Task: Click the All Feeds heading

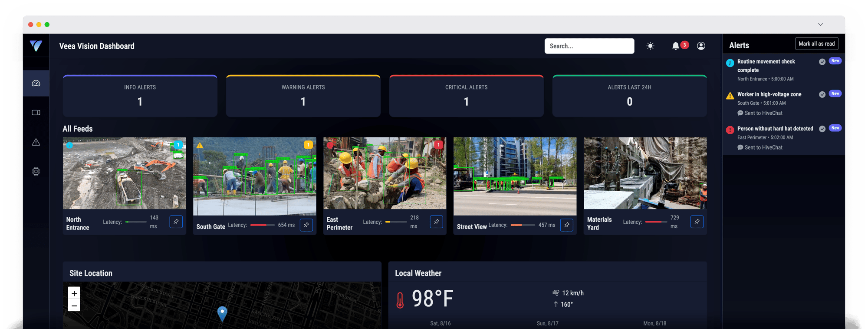Action: click(x=78, y=129)
